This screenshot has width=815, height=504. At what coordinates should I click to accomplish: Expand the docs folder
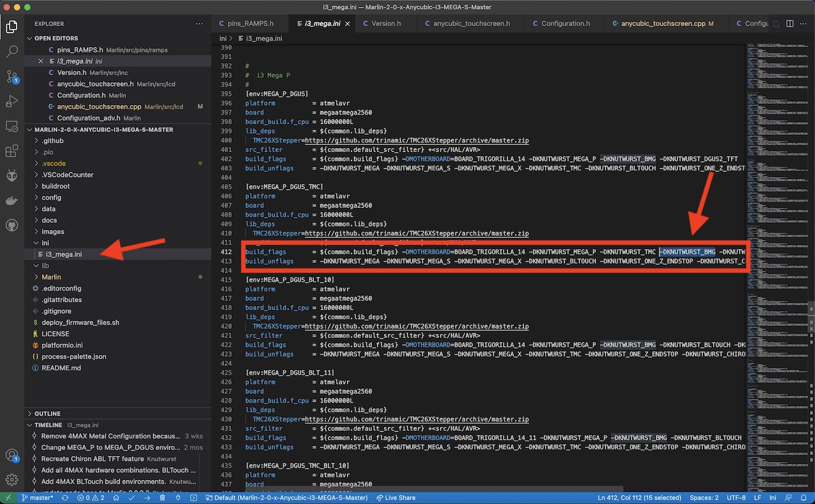118,220
